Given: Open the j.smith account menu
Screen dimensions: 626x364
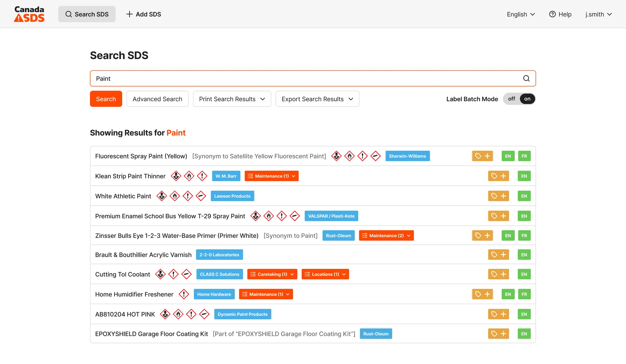Looking at the screenshot, I should 598,14.
